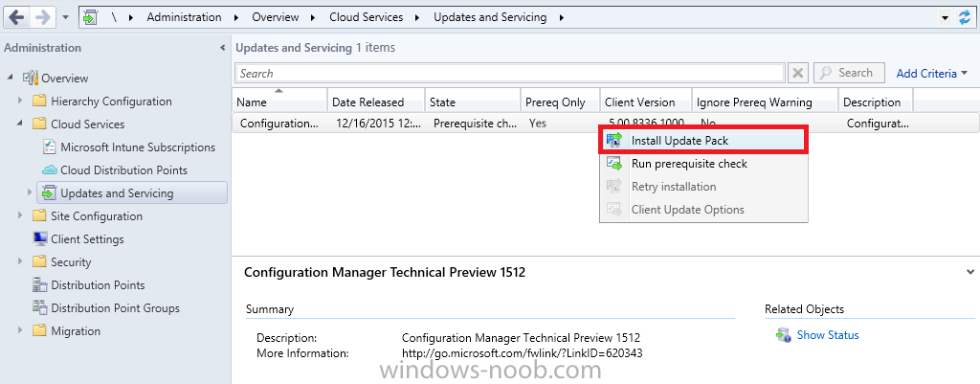The image size is (980, 384).
Task: Click the Install Update Pack menu icon
Action: tap(614, 141)
